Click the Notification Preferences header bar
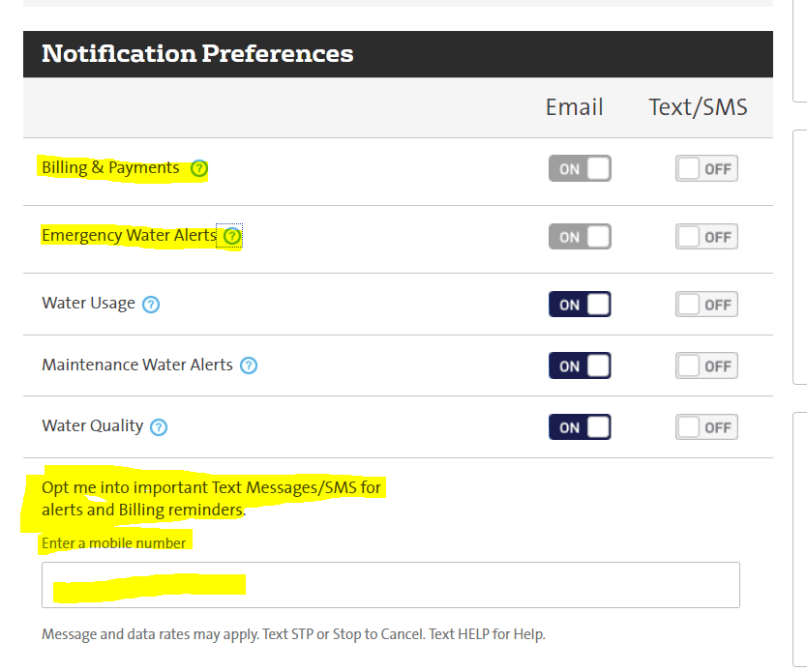The height and width of the screenshot is (672, 807). coord(397,54)
